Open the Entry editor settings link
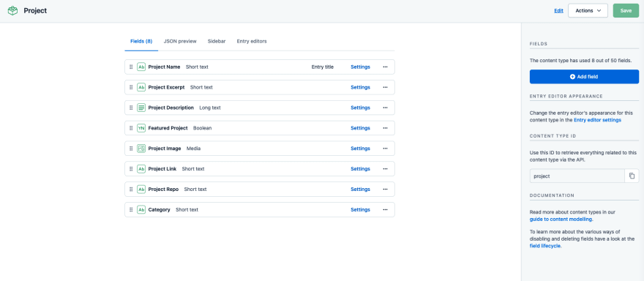 click(597, 120)
